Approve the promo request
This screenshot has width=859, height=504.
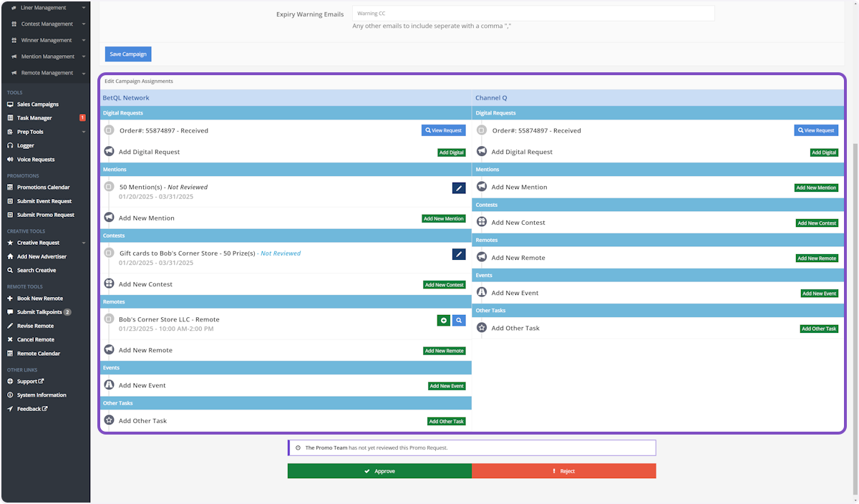pos(379,471)
